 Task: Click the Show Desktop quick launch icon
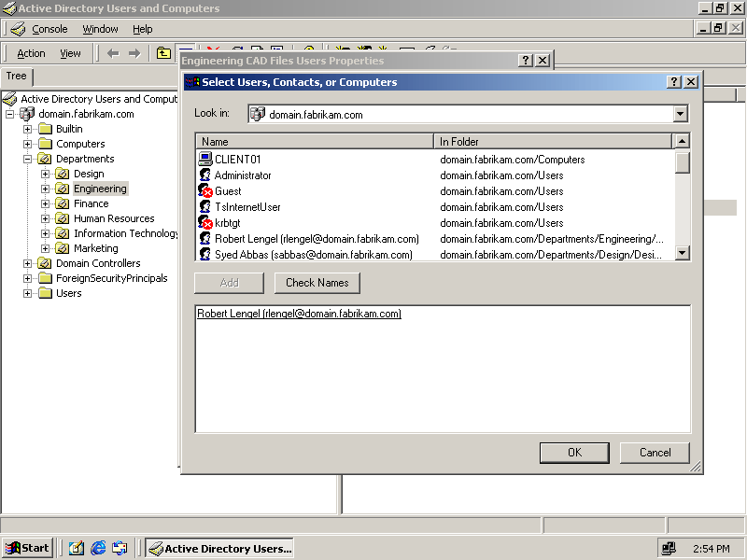[x=77, y=549]
